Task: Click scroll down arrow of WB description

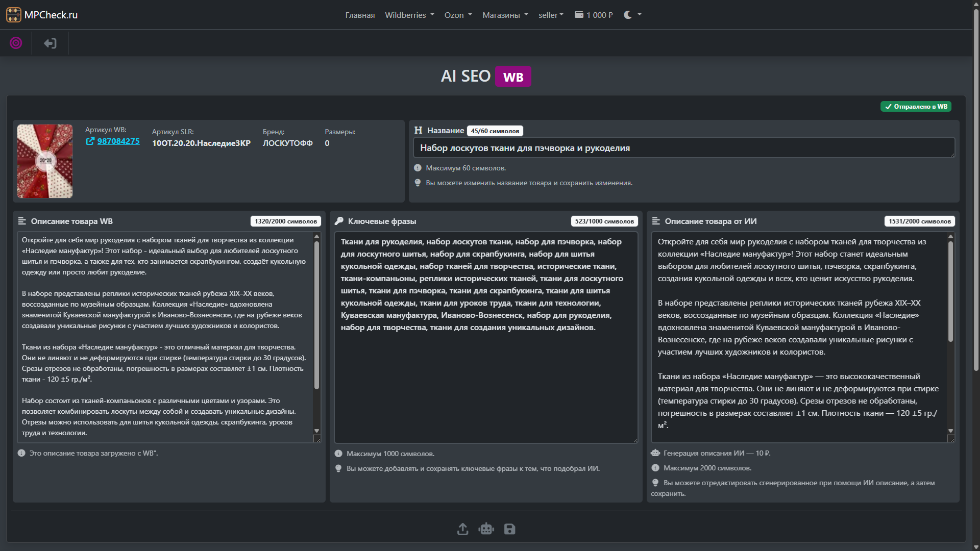Action: coord(316,431)
